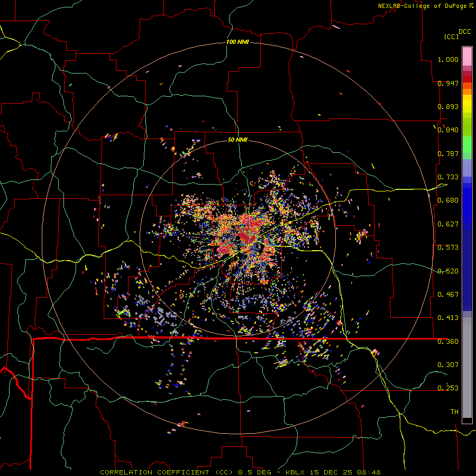
Task: Click the 0.680 scale value
Action: pyautogui.click(x=448, y=200)
